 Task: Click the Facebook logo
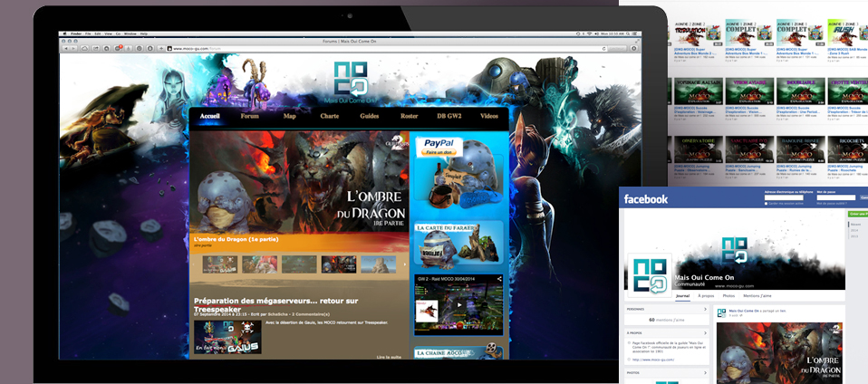point(646,199)
